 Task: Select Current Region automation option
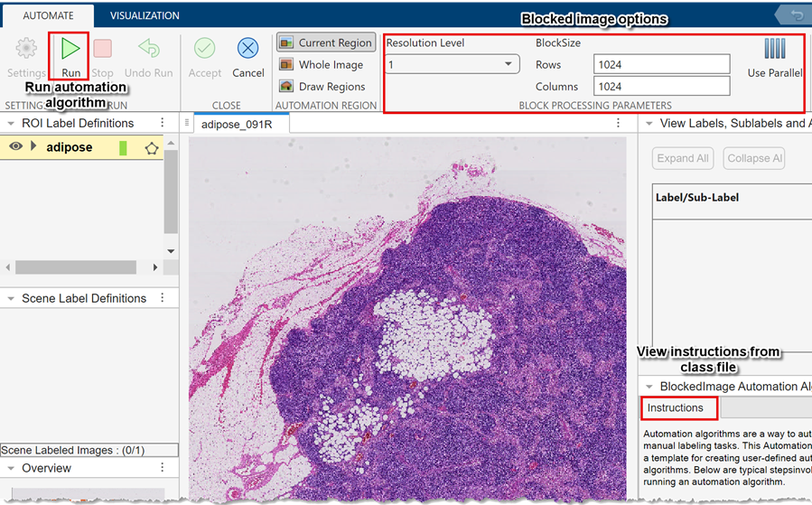pos(325,42)
